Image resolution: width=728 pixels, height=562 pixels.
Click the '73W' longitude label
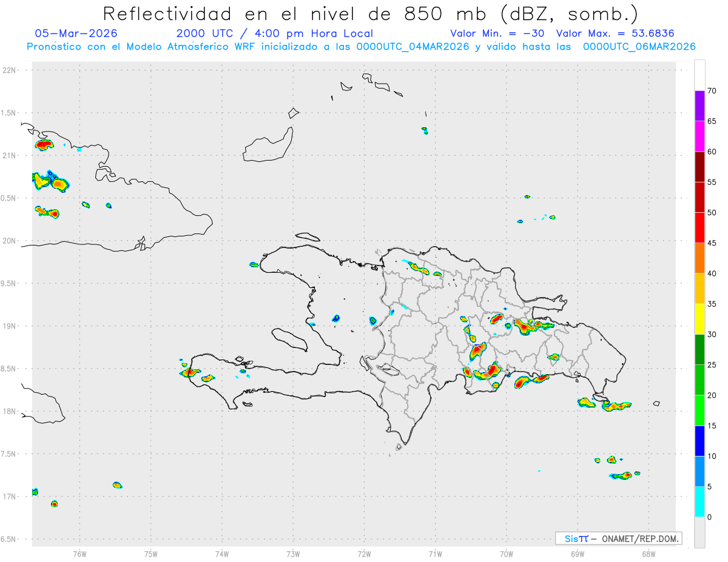point(292,554)
